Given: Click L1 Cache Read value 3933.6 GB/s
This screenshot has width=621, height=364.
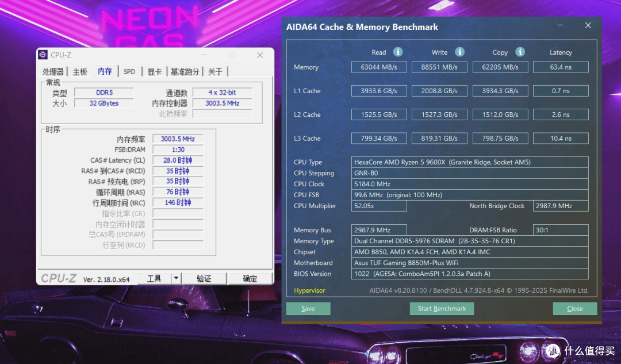Looking at the screenshot, I should [378, 91].
